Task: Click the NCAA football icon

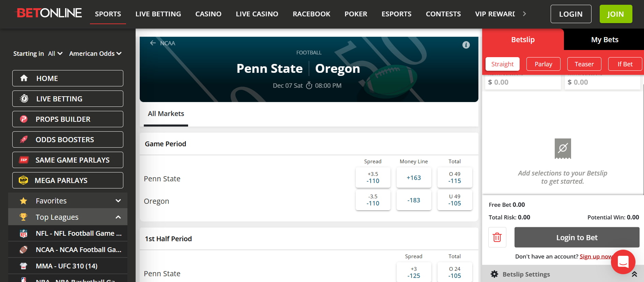Action: click(x=24, y=250)
